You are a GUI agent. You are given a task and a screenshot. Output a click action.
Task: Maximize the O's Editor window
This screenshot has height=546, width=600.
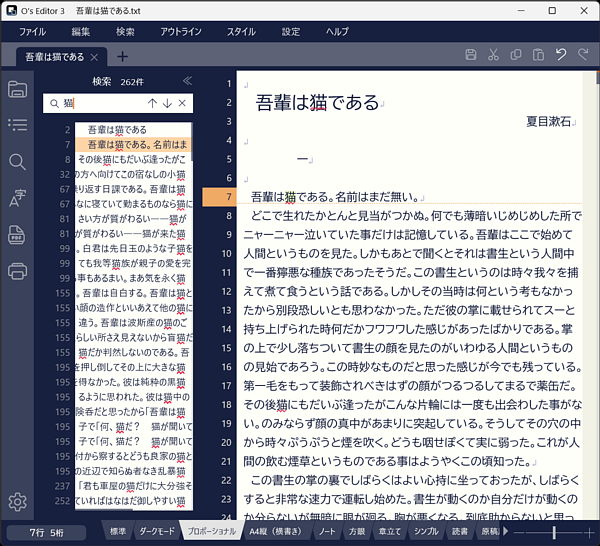tap(552, 11)
